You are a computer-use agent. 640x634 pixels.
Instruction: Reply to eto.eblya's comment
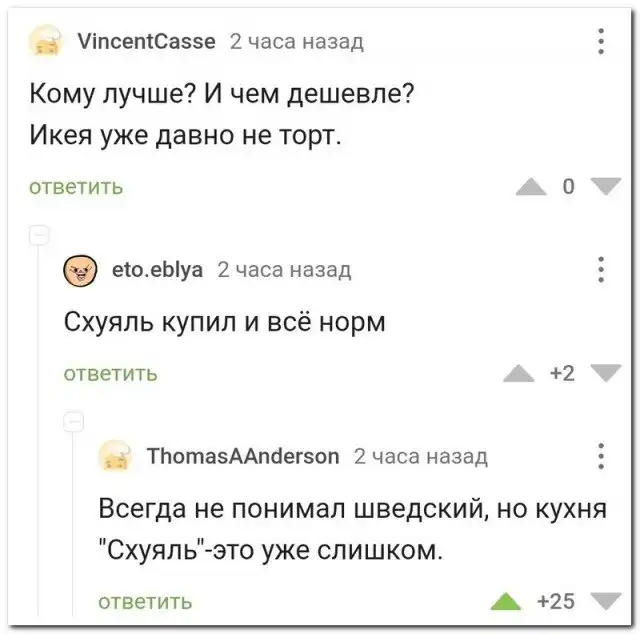[x=110, y=374]
